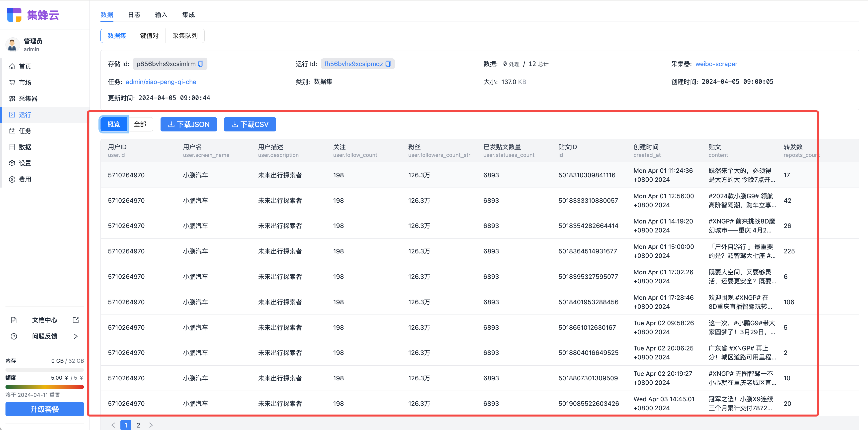
Task: Select the top 数据 tab
Action: pos(107,15)
